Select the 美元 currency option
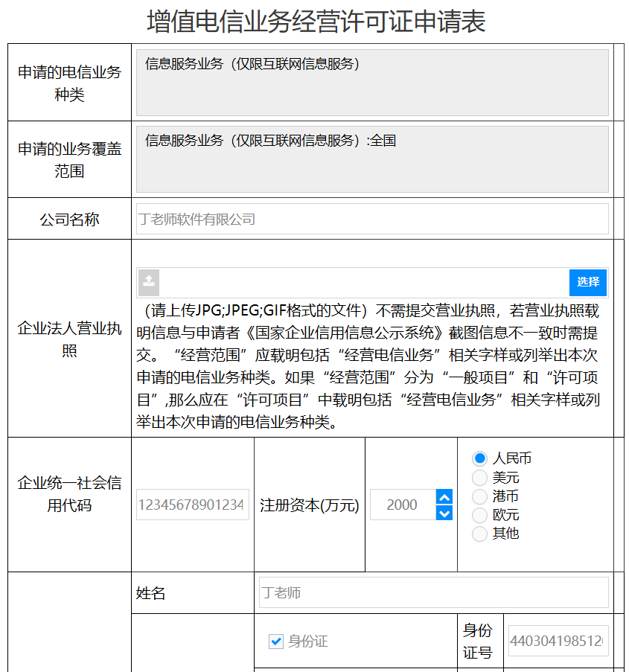Image resolution: width=629 pixels, height=672 pixels. point(480,477)
